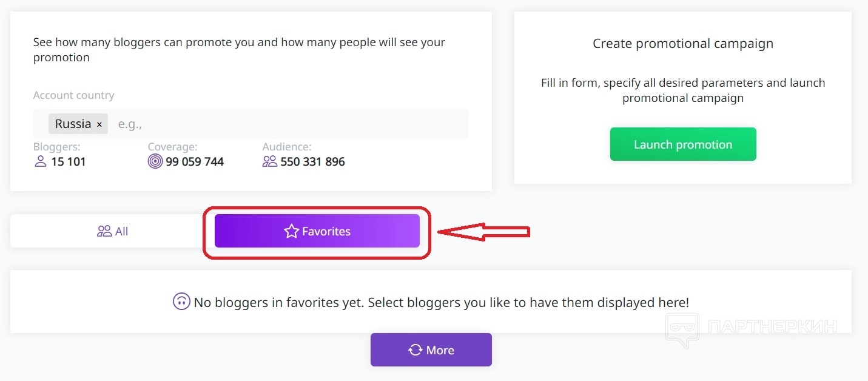The height and width of the screenshot is (381, 868).
Task: Click the sad face icon
Action: point(181,302)
